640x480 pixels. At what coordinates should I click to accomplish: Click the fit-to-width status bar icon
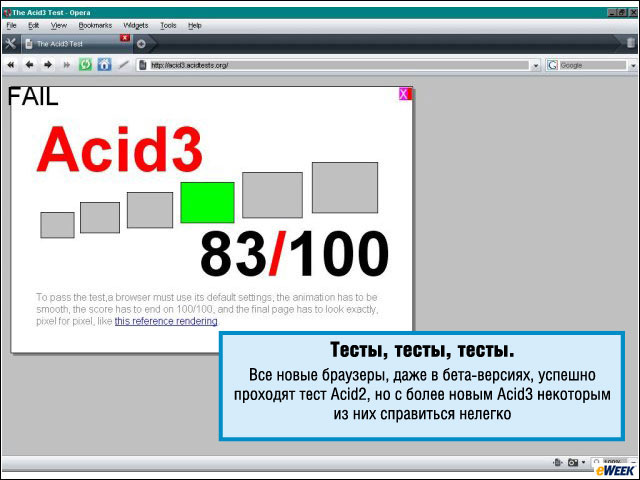[558, 462]
